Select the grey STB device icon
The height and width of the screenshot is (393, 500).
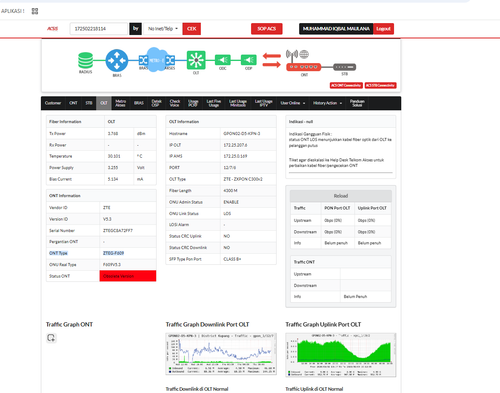(x=345, y=67)
